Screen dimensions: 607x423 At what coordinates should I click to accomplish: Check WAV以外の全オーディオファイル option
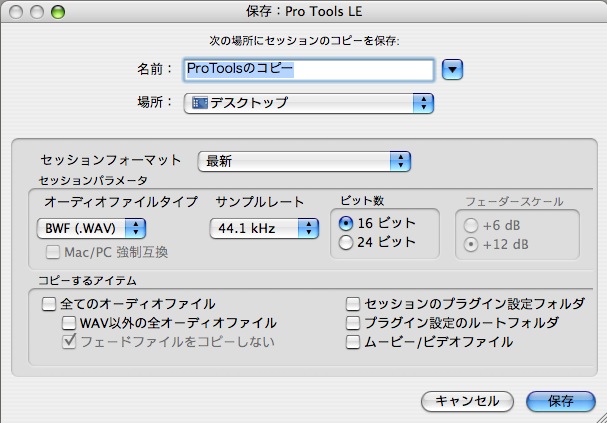point(69,323)
